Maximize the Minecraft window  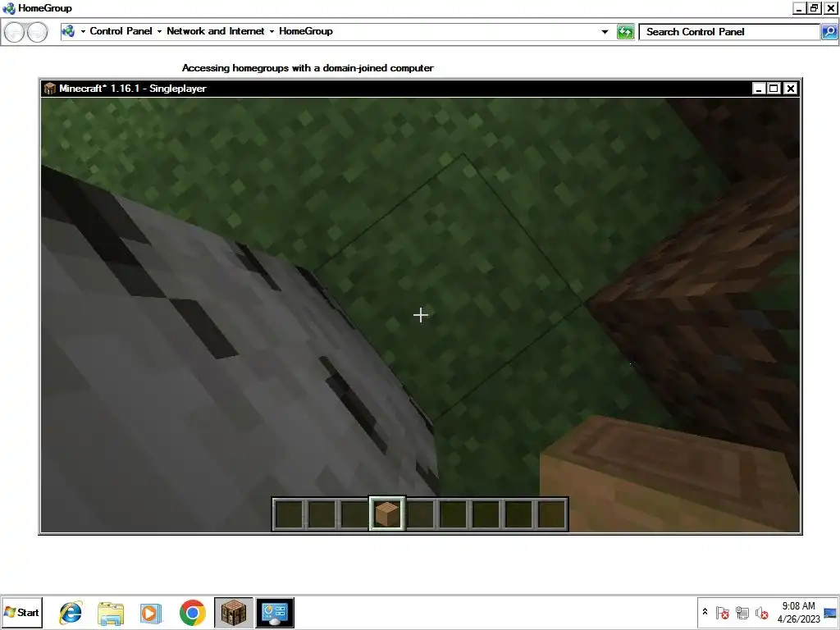tap(774, 89)
